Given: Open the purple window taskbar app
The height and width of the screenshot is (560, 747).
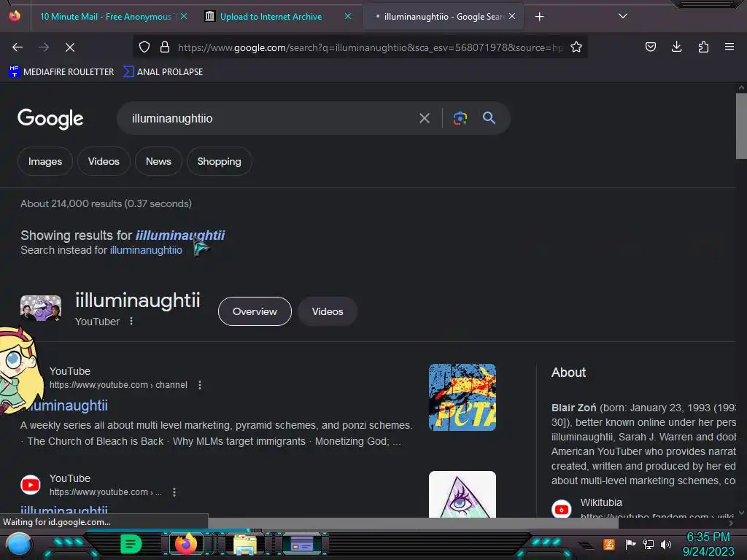Looking at the screenshot, I should pyautogui.click(x=301, y=544).
